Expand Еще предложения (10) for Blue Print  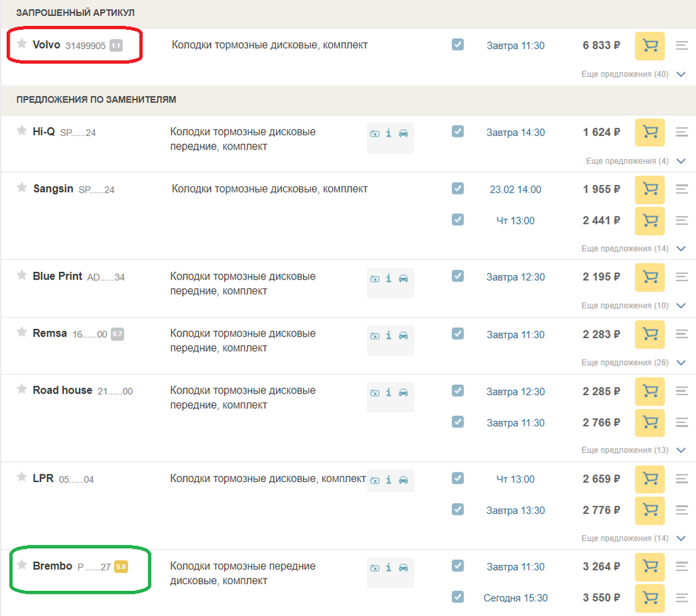pyautogui.click(x=633, y=305)
